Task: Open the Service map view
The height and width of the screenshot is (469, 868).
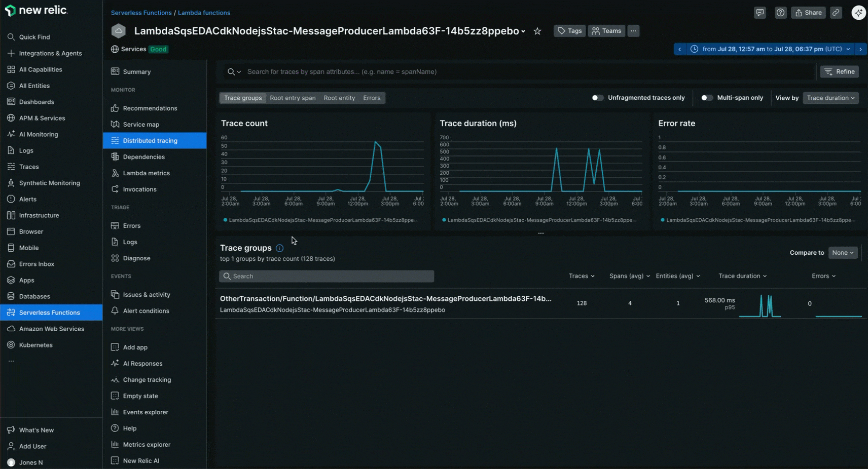Action: pyautogui.click(x=141, y=124)
